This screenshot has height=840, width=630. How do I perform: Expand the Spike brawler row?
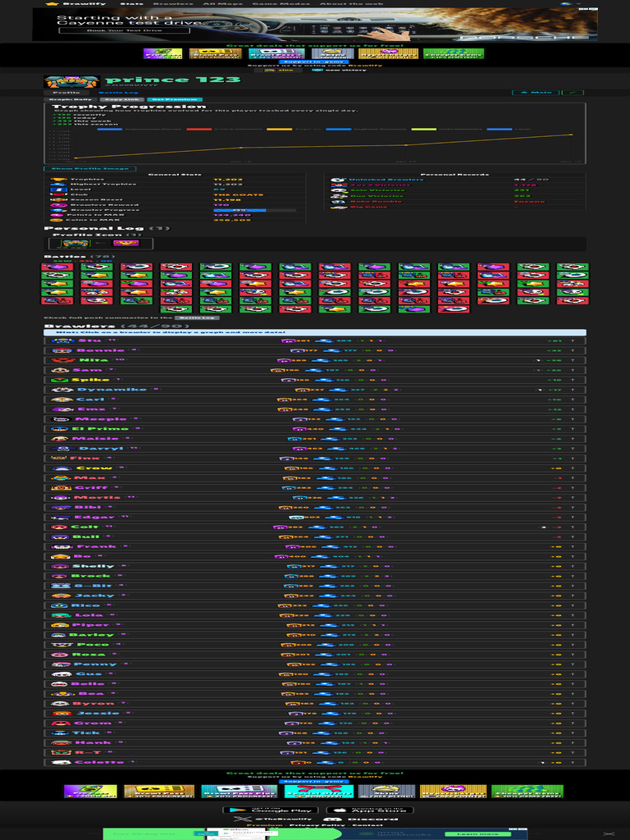pos(314,380)
